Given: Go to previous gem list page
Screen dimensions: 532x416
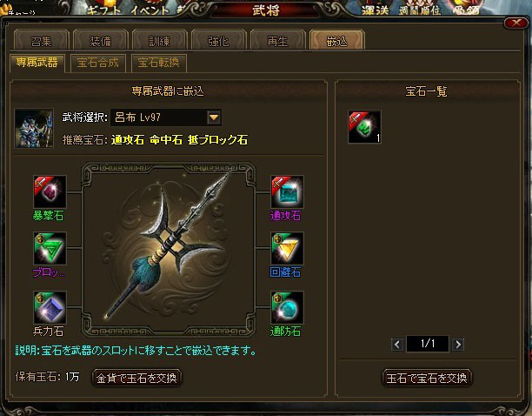Looking at the screenshot, I should [x=397, y=345].
